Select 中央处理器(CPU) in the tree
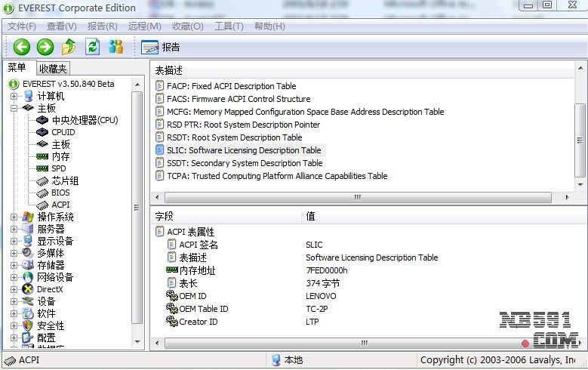Viewport: 588px width, 370px height. (x=85, y=120)
